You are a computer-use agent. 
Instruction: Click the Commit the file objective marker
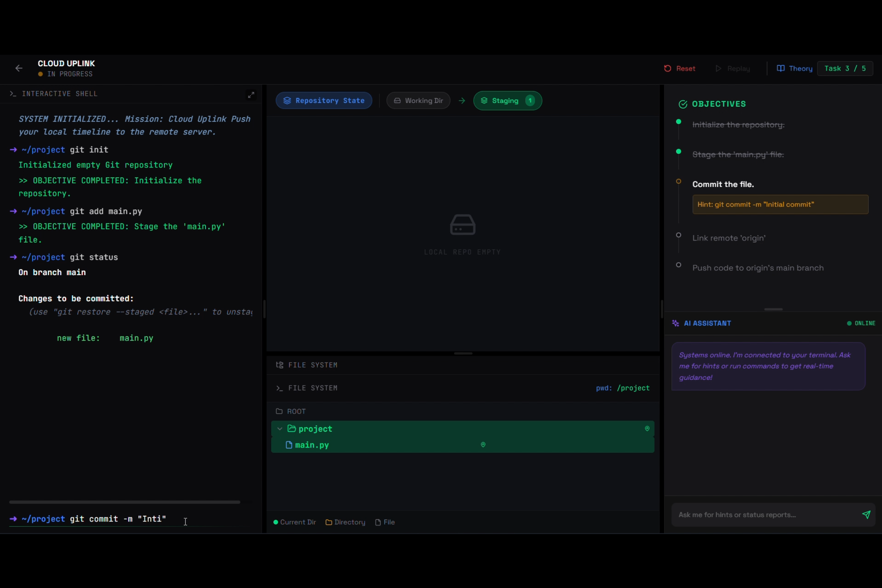point(679,181)
